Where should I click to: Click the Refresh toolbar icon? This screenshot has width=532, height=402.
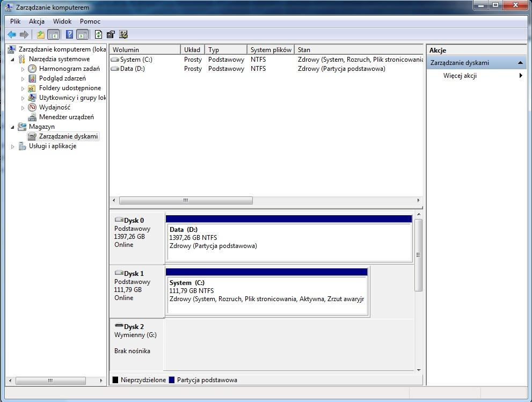click(x=98, y=34)
